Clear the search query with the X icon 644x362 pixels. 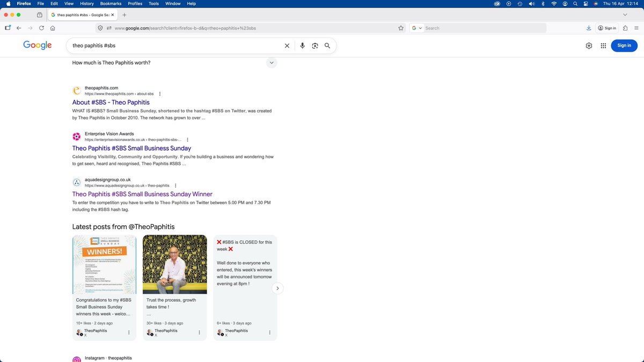(287, 46)
